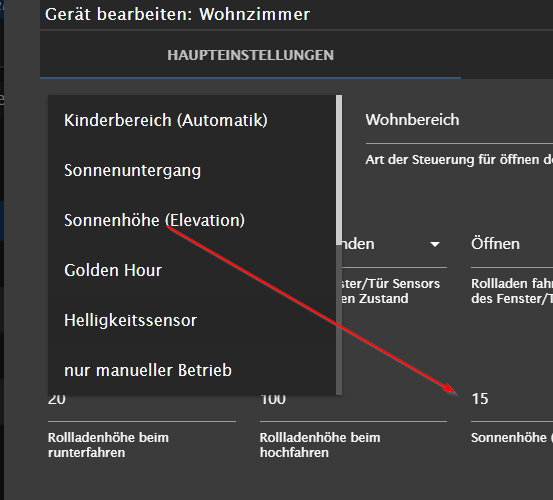Open the Öffnen dropdown field

pyautogui.click(x=512, y=244)
